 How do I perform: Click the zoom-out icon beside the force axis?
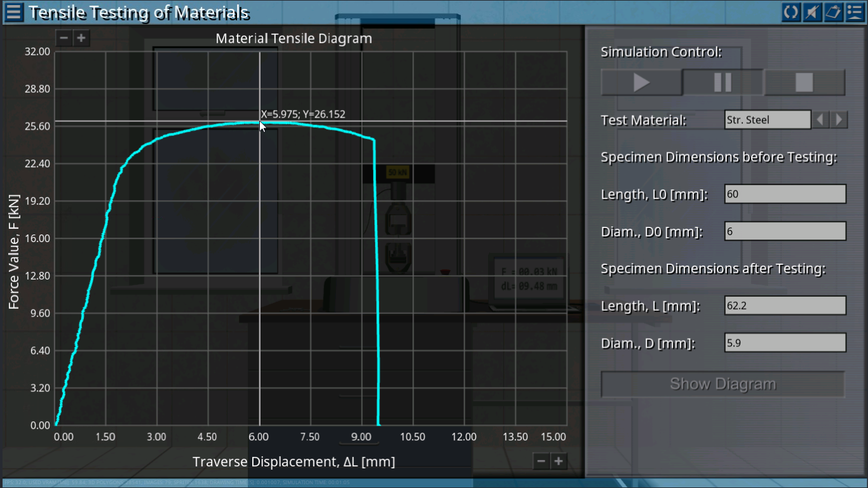point(64,38)
